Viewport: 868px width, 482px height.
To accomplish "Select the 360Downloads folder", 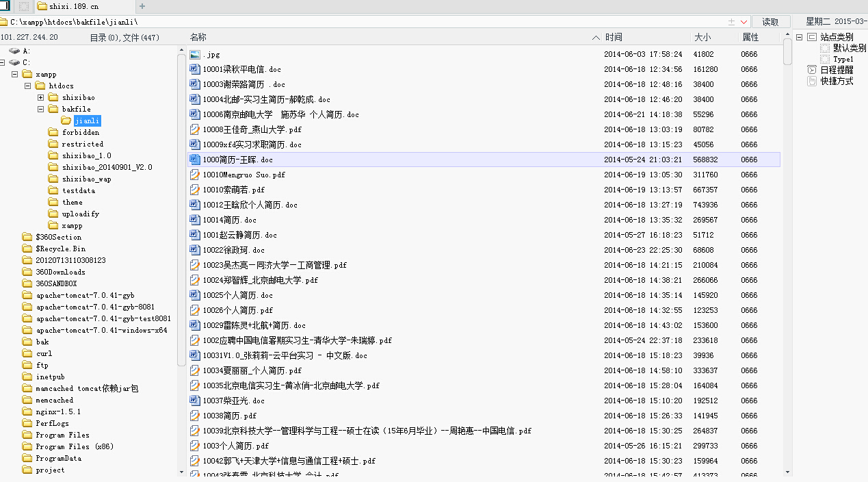I will click(60, 272).
